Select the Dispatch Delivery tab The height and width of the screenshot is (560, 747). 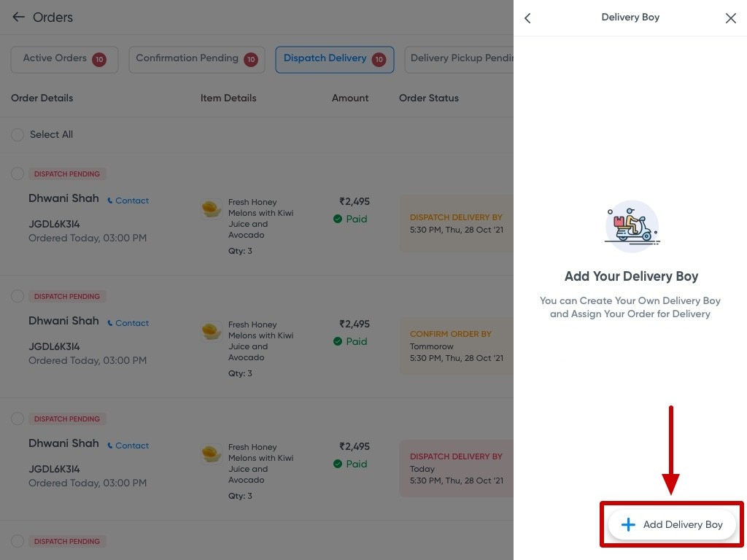(334, 59)
